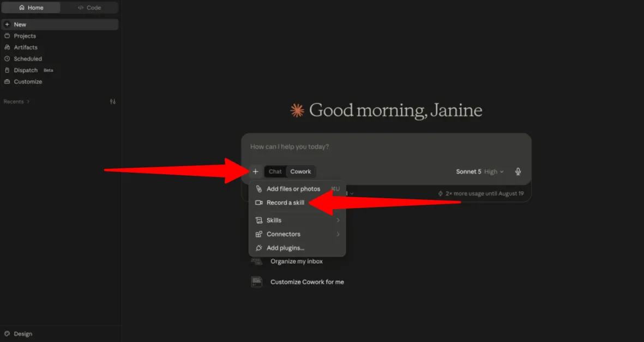Click the plus button in the composer
The width and height of the screenshot is (644, 342).
[255, 172]
